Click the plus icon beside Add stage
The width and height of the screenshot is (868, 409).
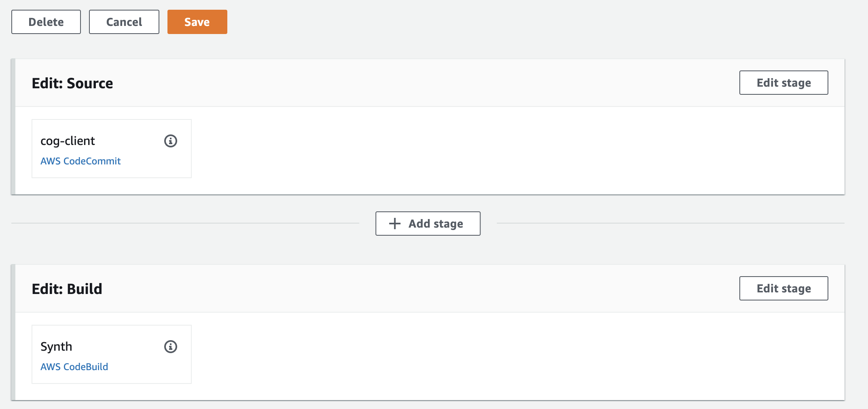(x=394, y=224)
